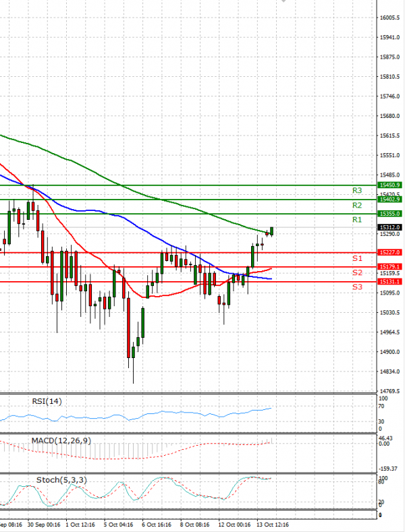This screenshot has width=405, height=532.
Task: Click the MACD 46.43 scale value
Action: tap(385, 438)
